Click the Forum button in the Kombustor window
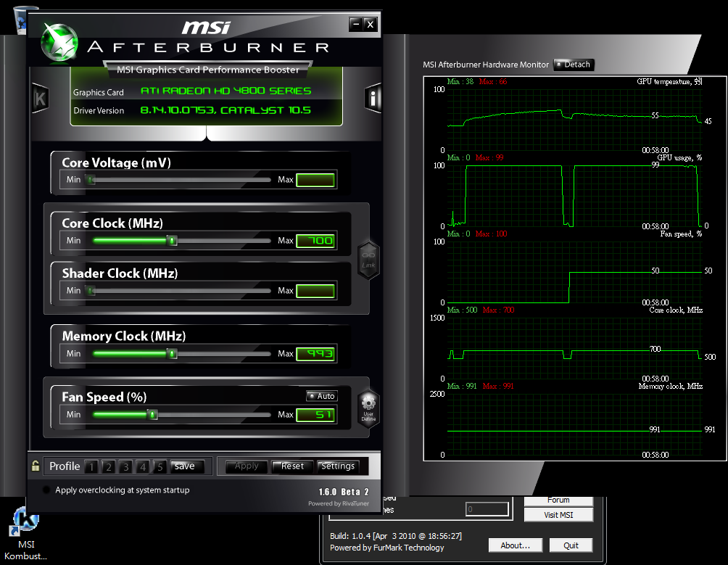728x565 pixels. [x=558, y=500]
